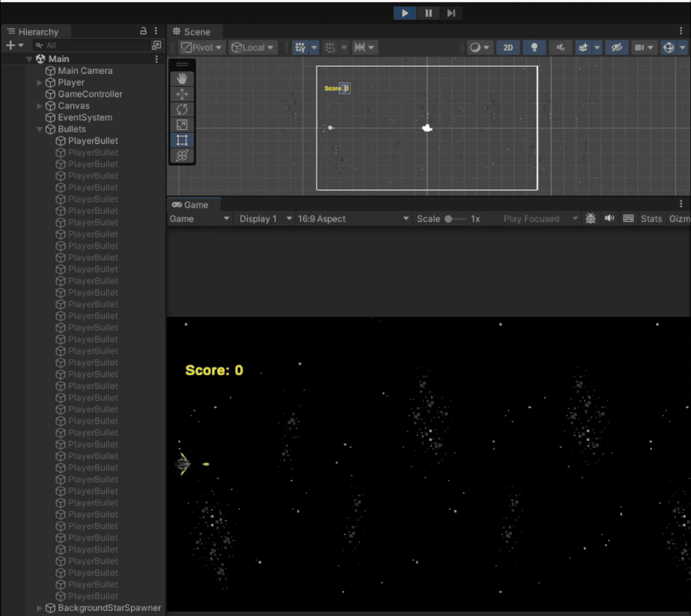The height and width of the screenshot is (616, 691).
Task: Select the Scale tool in Scene overlay
Action: coord(182,125)
